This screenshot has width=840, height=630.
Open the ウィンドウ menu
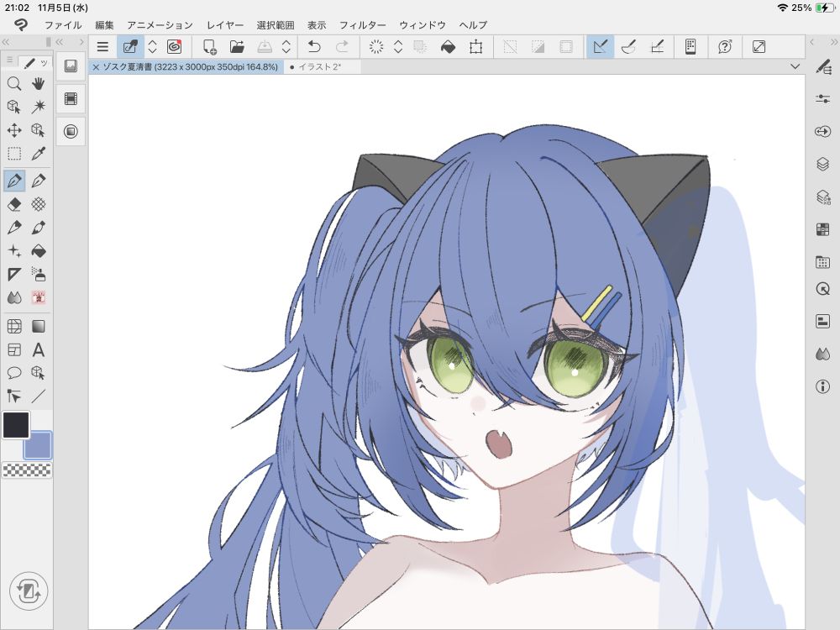click(423, 25)
